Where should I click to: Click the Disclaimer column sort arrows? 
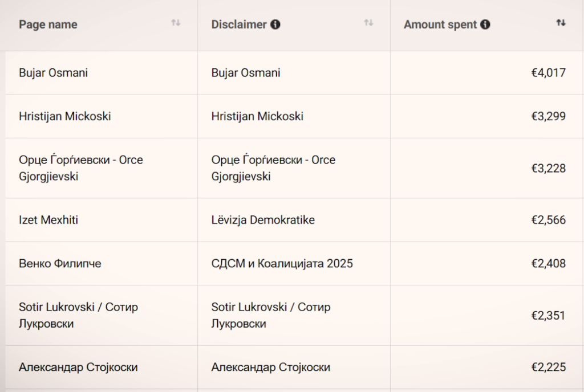[x=368, y=23]
